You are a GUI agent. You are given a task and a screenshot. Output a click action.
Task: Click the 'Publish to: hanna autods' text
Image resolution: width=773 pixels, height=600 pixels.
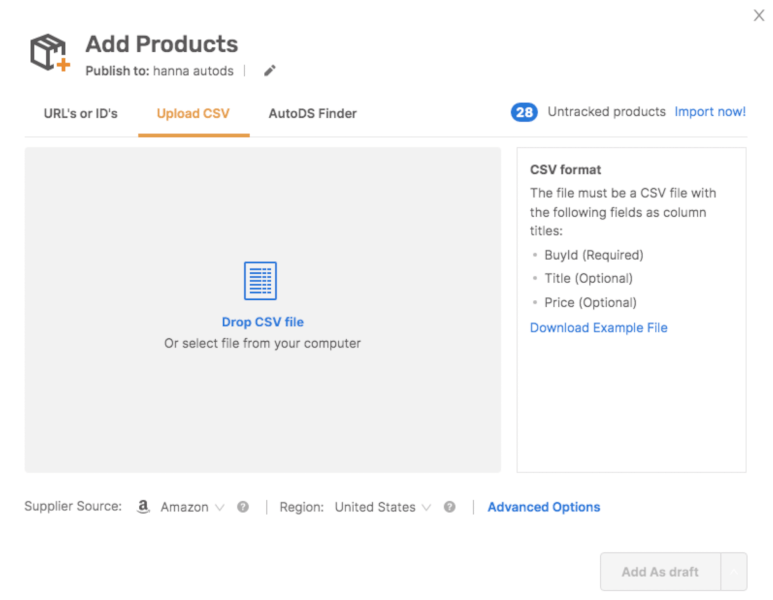click(159, 71)
